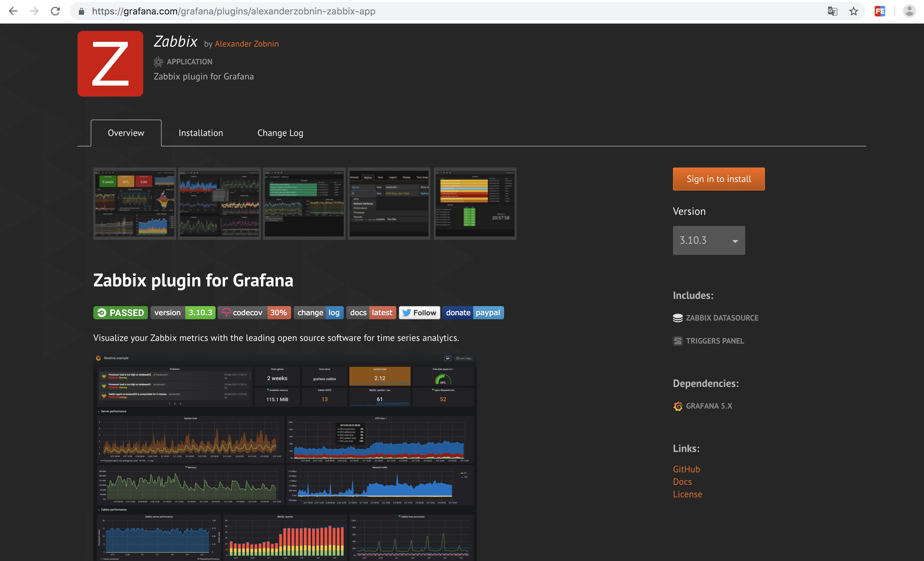Open the fifth thumbnail showing 20:57:58
The width and height of the screenshot is (924, 561).
pos(475,204)
